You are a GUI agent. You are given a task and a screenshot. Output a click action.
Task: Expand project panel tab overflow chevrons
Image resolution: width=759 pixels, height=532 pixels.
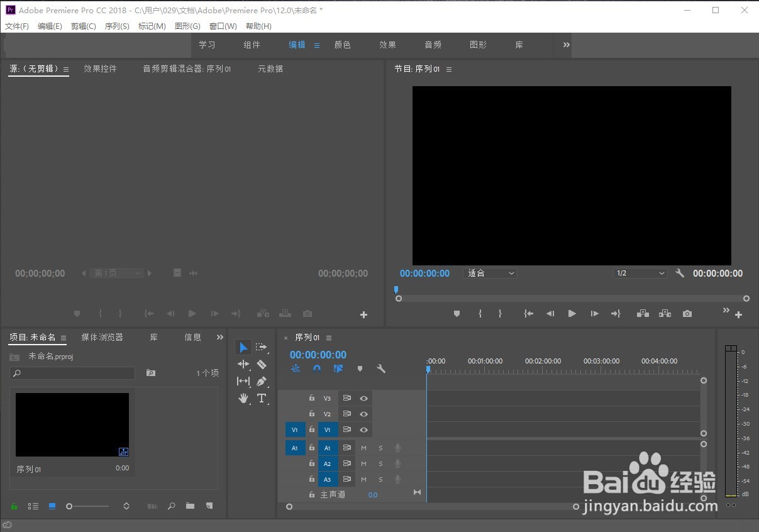pyautogui.click(x=219, y=337)
